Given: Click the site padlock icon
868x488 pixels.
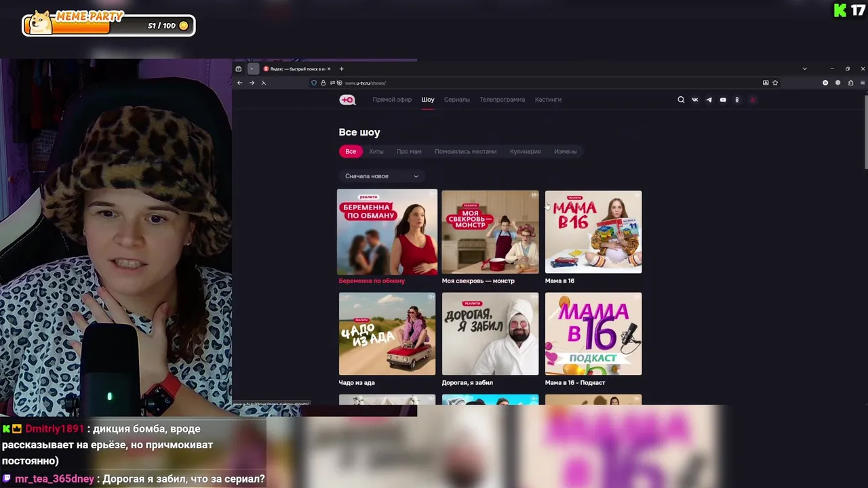Looking at the screenshot, I should 323,83.
